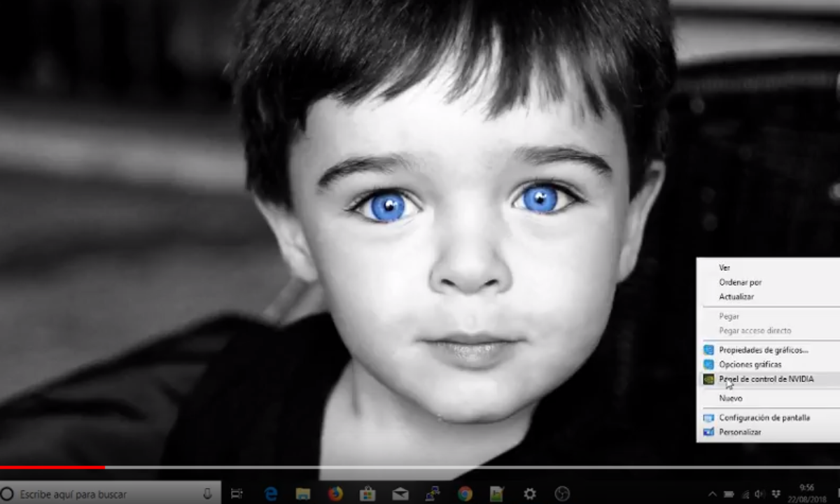Open the volume icon in system tray
Viewport: 840px width, 504px height.
760,494
